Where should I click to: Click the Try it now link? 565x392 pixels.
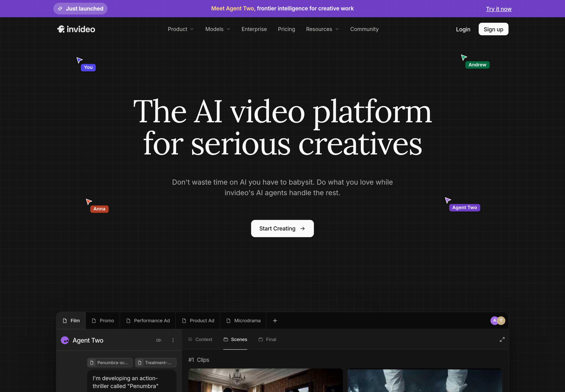click(498, 9)
